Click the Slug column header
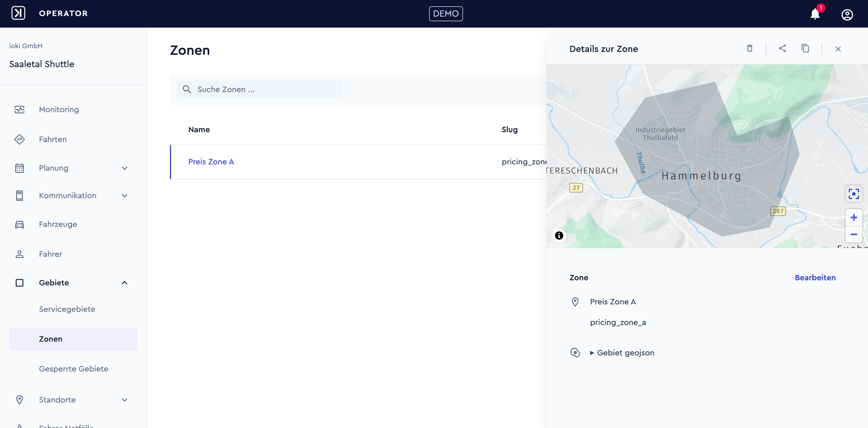The width and height of the screenshot is (868, 428). tap(509, 130)
